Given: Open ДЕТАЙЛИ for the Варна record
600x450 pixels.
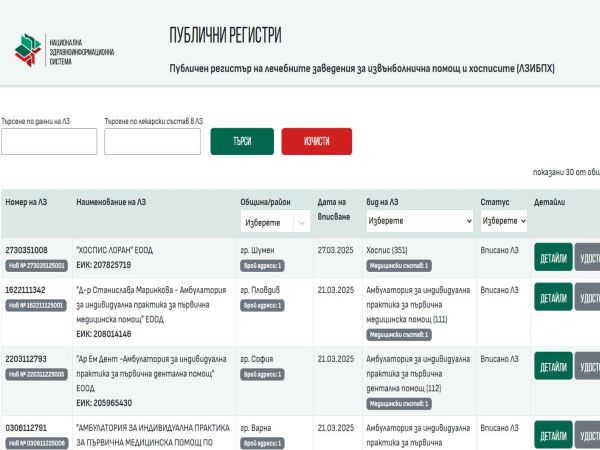Looking at the screenshot, I should click(x=553, y=436).
